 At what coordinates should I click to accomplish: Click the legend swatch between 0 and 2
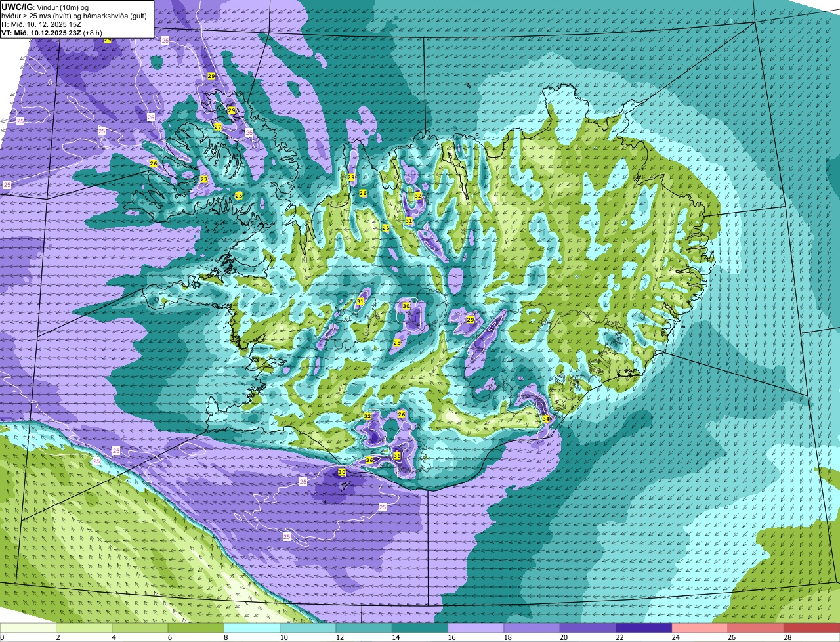tap(28, 628)
